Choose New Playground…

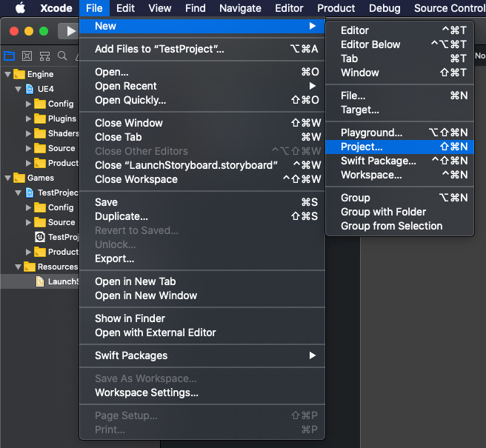[x=400, y=133]
